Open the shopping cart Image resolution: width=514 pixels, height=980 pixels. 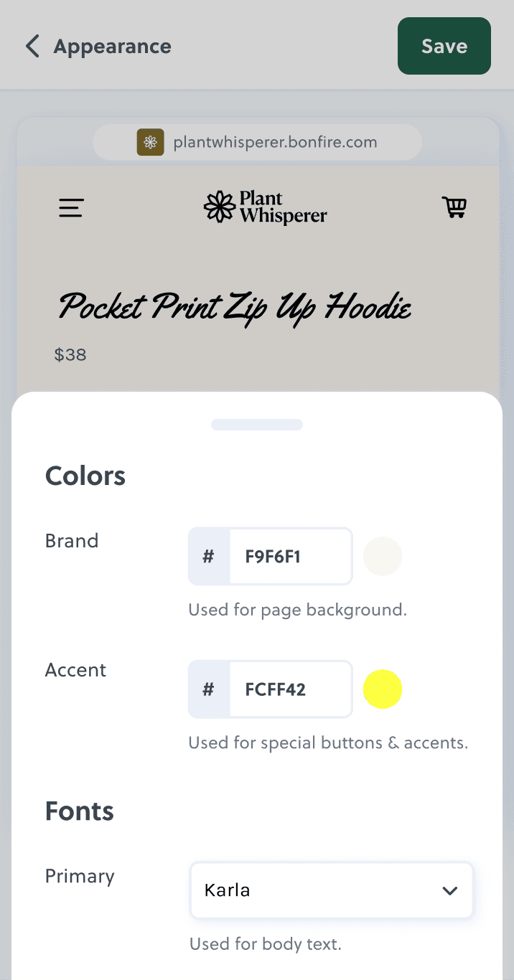tap(454, 207)
